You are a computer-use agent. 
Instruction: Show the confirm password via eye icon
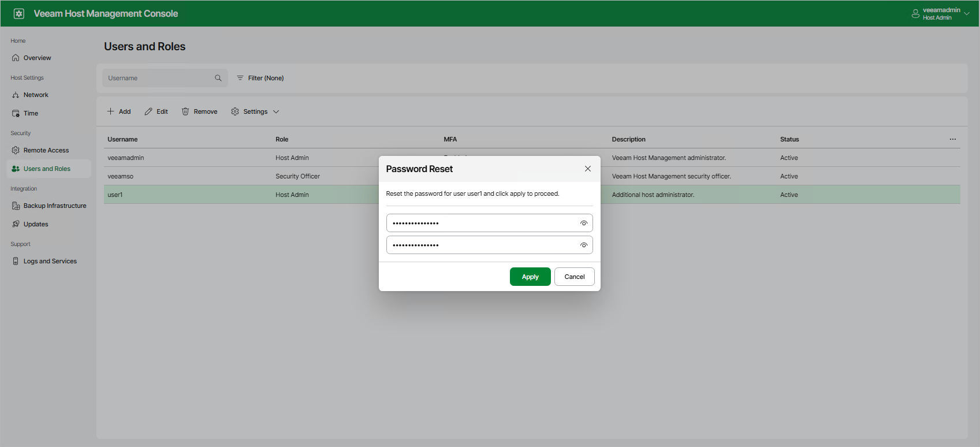(x=584, y=245)
